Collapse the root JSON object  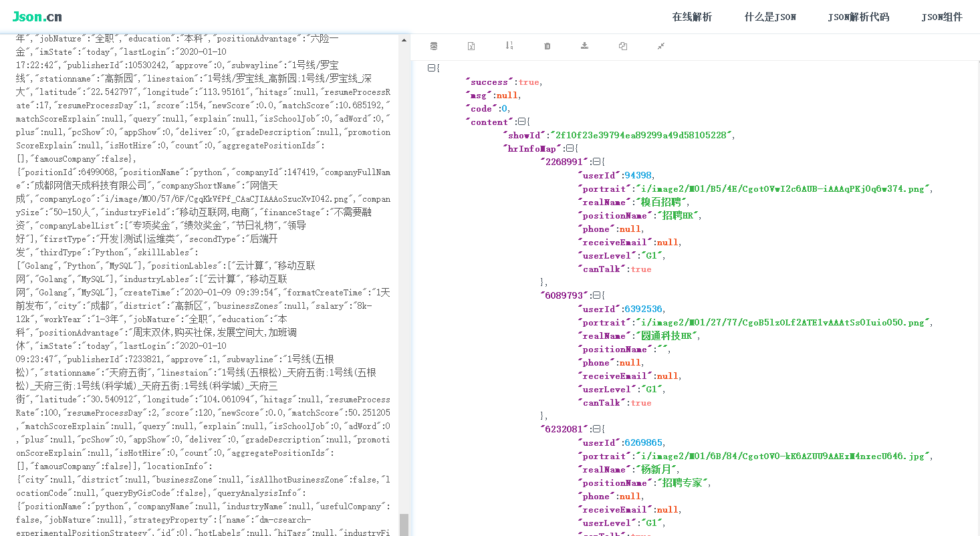[x=431, y=68]
